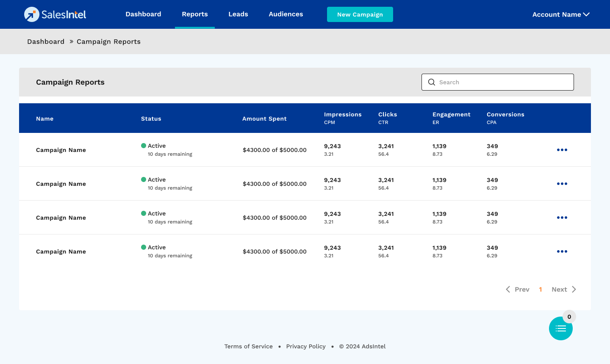Focus the Search input field

(504, 82)
